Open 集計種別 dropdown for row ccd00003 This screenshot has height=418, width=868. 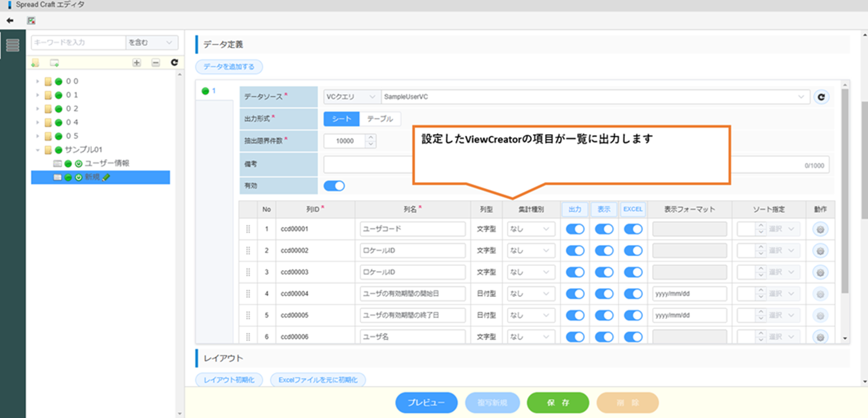coord(530,272)
